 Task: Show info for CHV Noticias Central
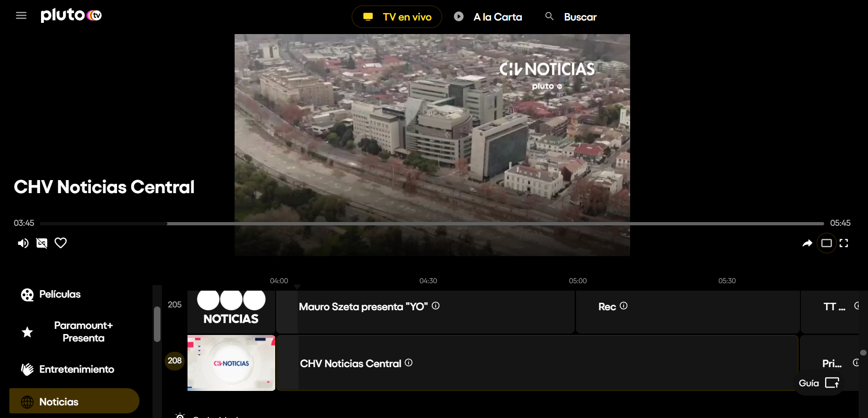409,363
